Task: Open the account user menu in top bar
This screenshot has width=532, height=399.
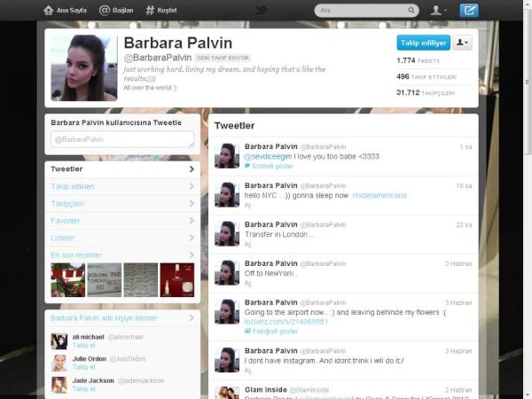Action: tap(438, 10)
